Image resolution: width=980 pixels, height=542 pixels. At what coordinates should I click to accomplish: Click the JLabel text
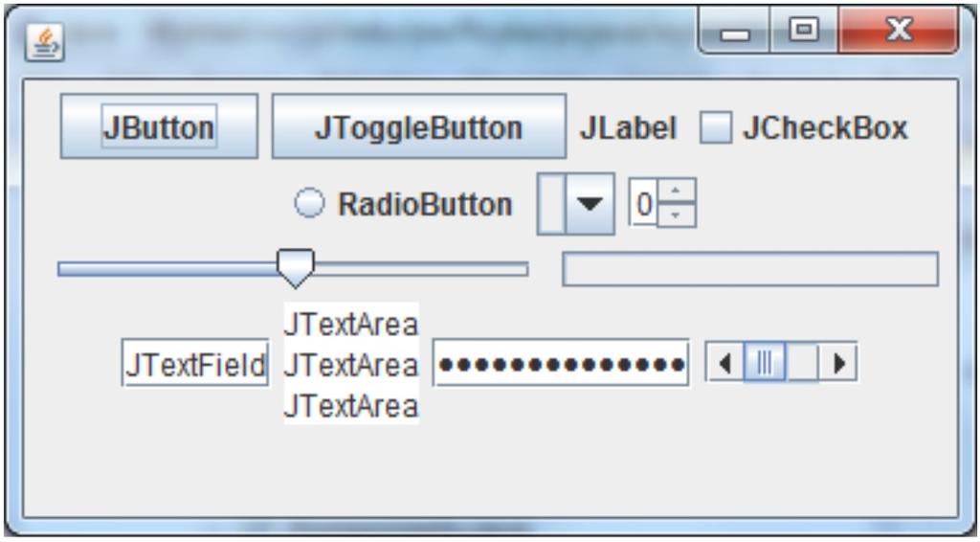click(628, 128)
